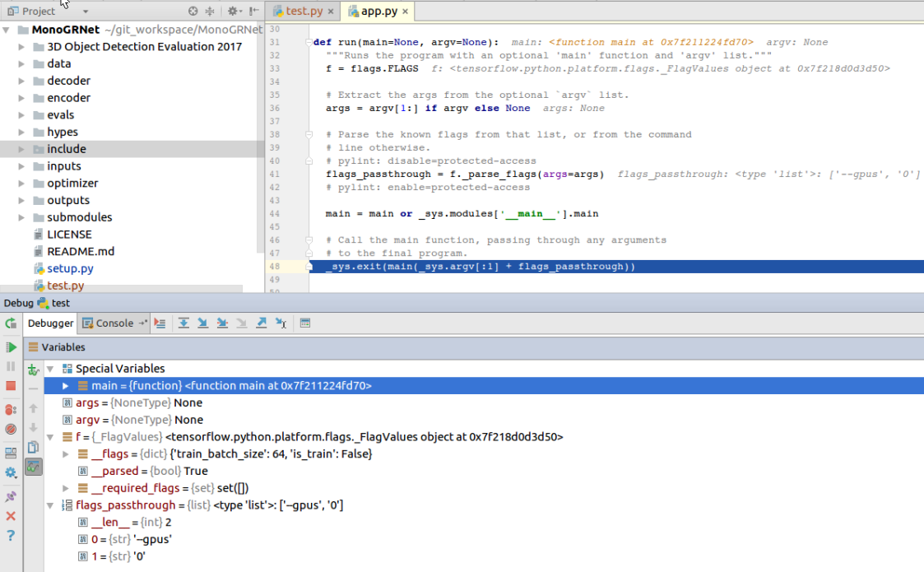Viewport: 924px width, 572px height.
Task: Click Collapse All icon in Project panel
Action: pyautogui.click(x=210, y=12)
